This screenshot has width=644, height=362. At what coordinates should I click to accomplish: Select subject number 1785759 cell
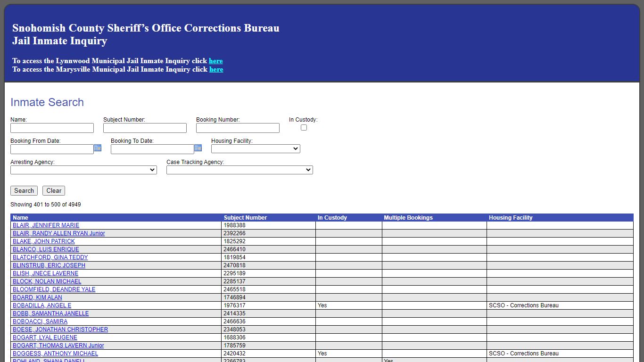click(269, 346)
